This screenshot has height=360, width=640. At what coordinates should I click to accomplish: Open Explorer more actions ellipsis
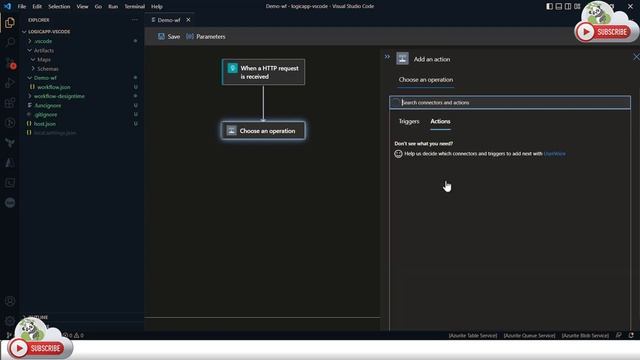[135, 20]
